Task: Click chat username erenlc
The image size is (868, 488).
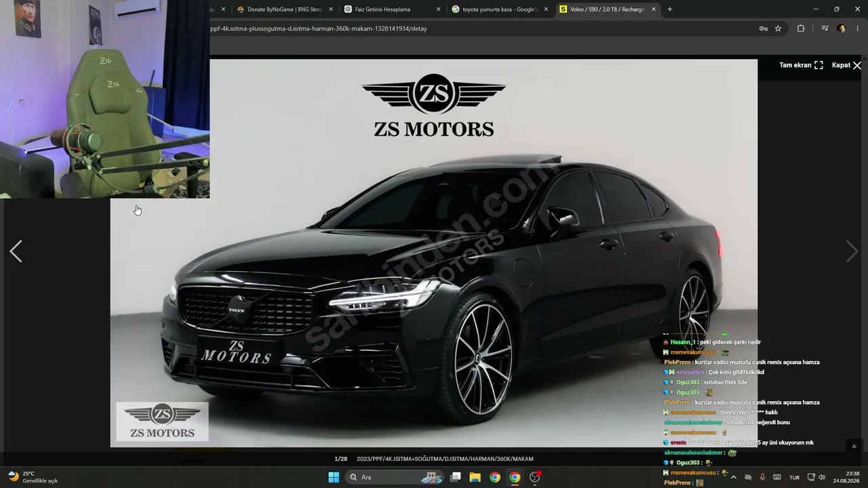Action: point(678,443)
